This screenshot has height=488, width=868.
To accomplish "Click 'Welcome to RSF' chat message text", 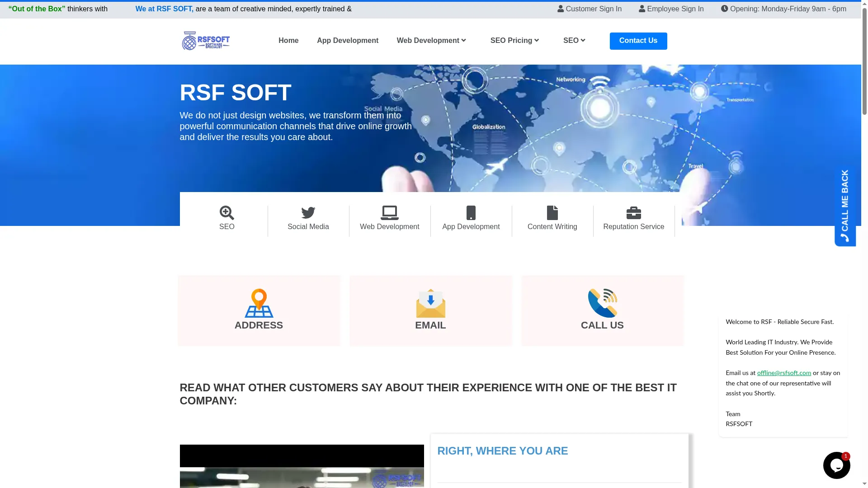I will (x=780, y=322).
